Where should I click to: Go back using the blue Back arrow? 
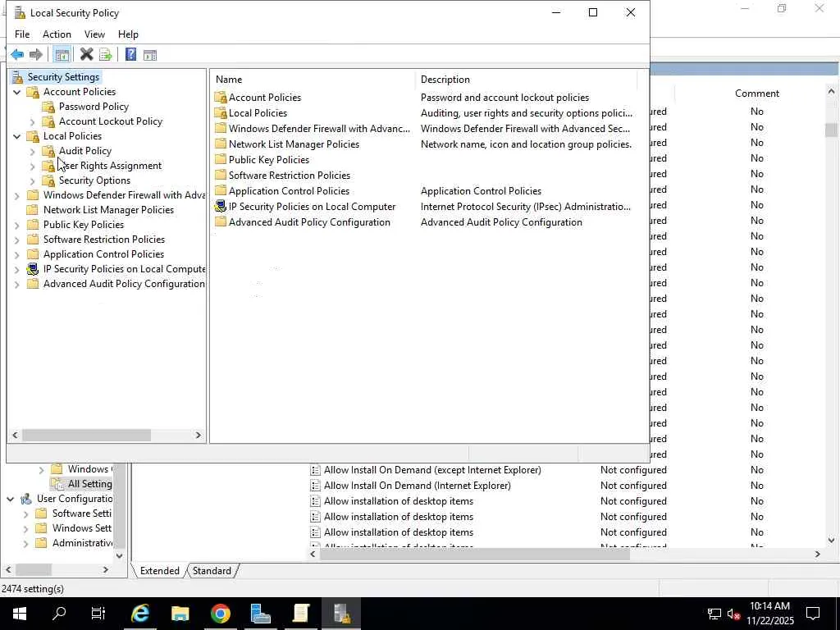[x=17, y=55]
